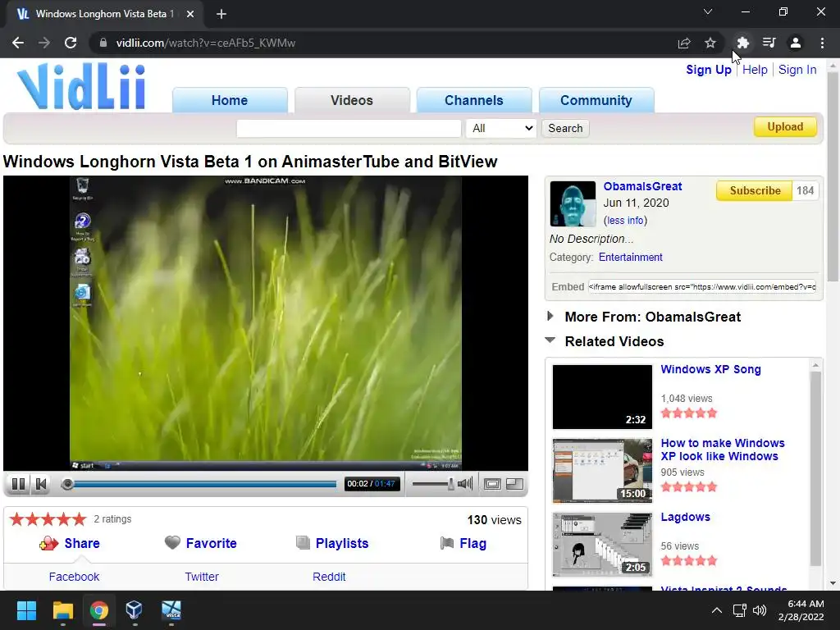This screenshot has height=630, width=840.
Task: Go back with browser back arrow
Action: [x=18, y=43]
